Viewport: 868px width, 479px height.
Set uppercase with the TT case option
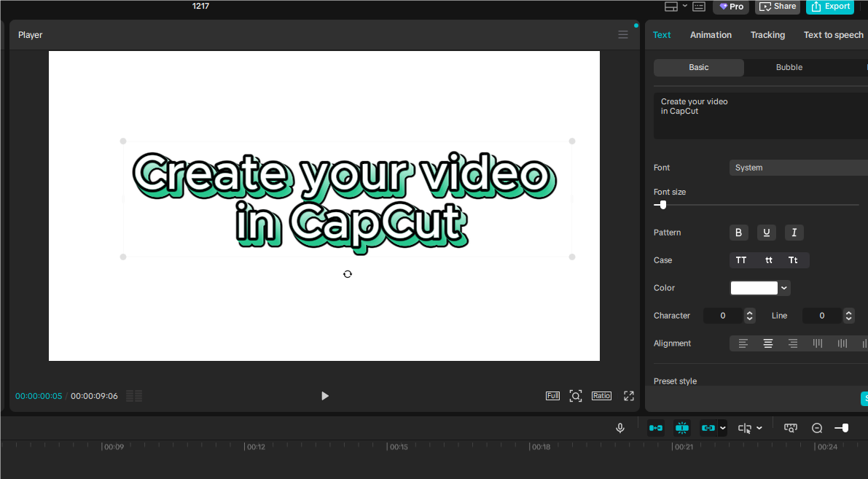pyautogui.click(x=741, y=260)
